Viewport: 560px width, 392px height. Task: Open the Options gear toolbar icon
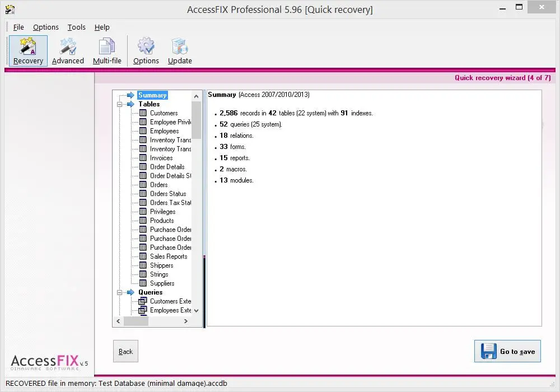pyautogui.click(x=146, y=51)
